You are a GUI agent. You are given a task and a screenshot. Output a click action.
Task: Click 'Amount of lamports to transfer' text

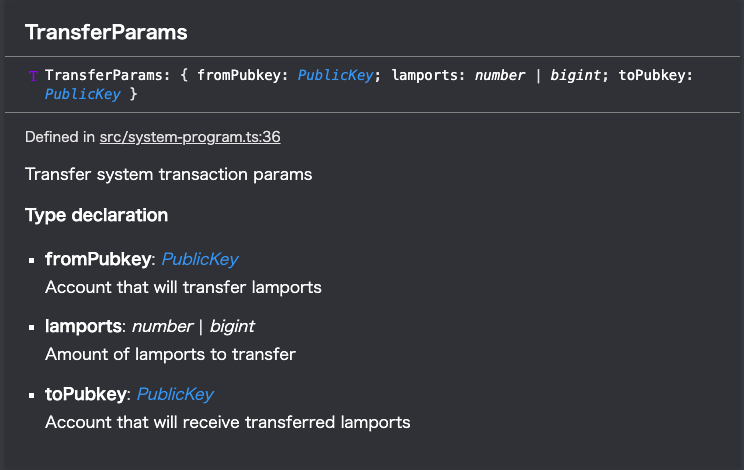pos(170,354)
